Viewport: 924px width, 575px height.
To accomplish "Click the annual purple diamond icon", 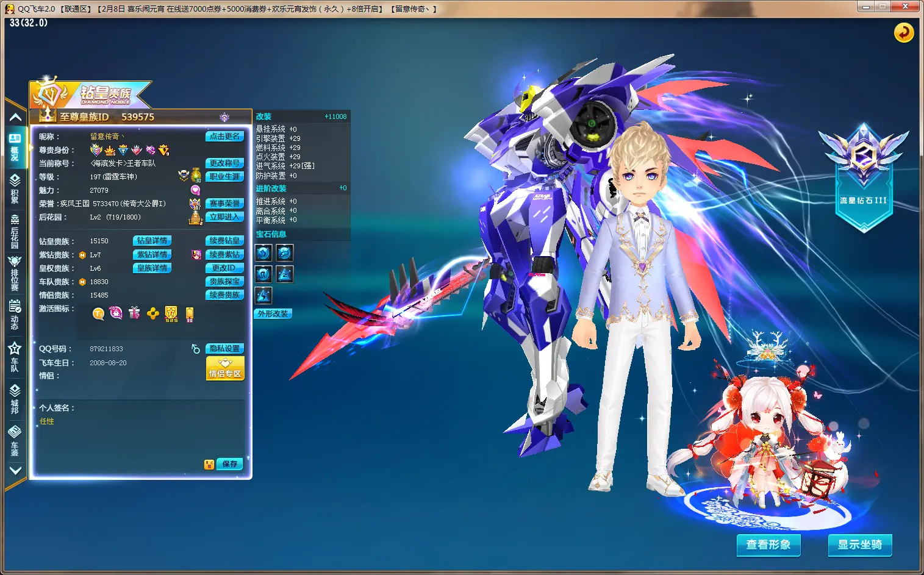I will coord(196,255).
